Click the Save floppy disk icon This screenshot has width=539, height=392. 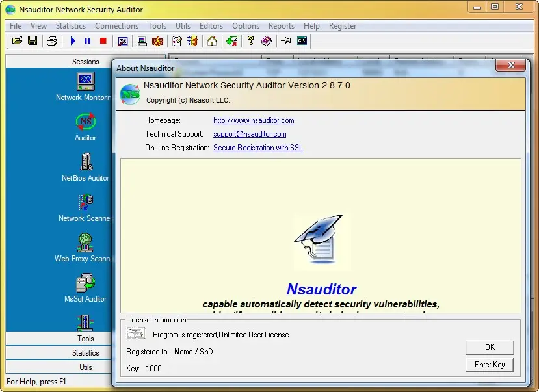pos(33,41)
